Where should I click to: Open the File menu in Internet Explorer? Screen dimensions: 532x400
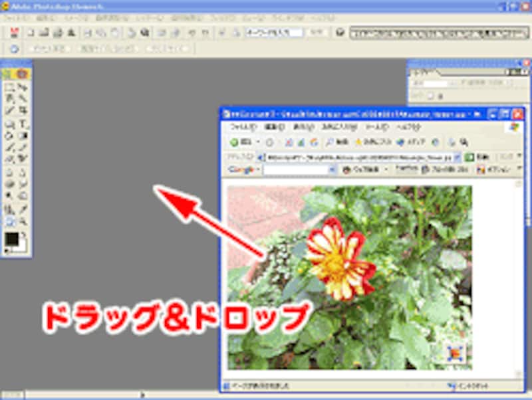pos(243,127)
